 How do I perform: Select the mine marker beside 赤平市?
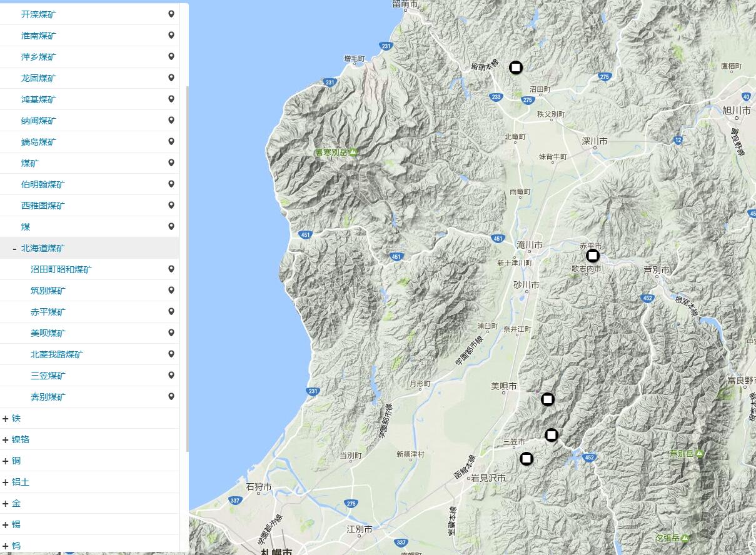pyautogui.click(x=592, y=256)
